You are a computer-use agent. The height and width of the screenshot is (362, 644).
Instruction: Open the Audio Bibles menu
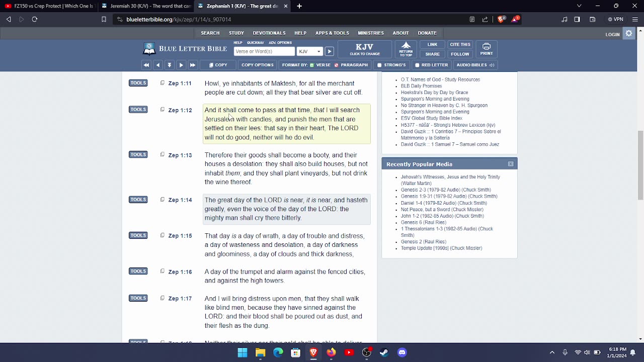475,65
